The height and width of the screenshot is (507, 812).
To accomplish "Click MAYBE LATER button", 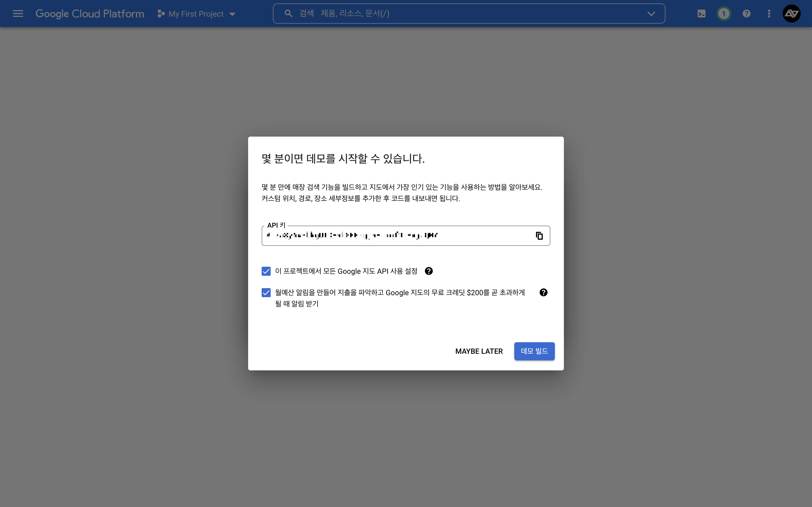I will click(479, 351).
